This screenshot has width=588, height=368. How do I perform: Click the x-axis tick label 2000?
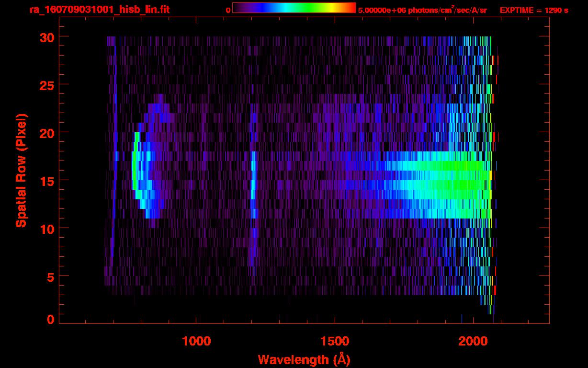tap(473, 341)
